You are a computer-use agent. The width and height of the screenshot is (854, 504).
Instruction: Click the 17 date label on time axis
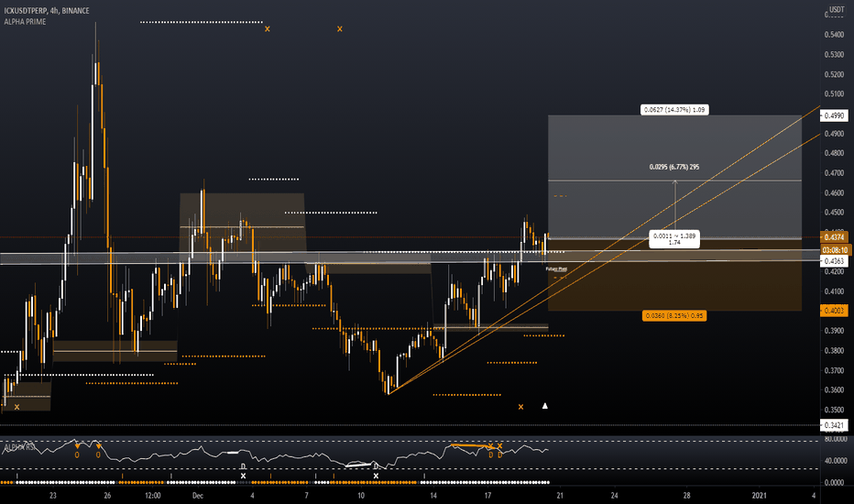click(x=487, y=495)
